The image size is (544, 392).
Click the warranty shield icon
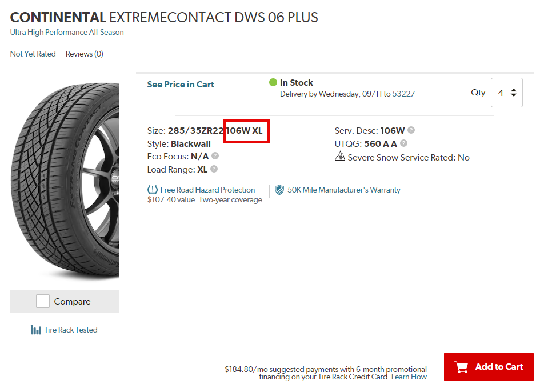(279, 190)
